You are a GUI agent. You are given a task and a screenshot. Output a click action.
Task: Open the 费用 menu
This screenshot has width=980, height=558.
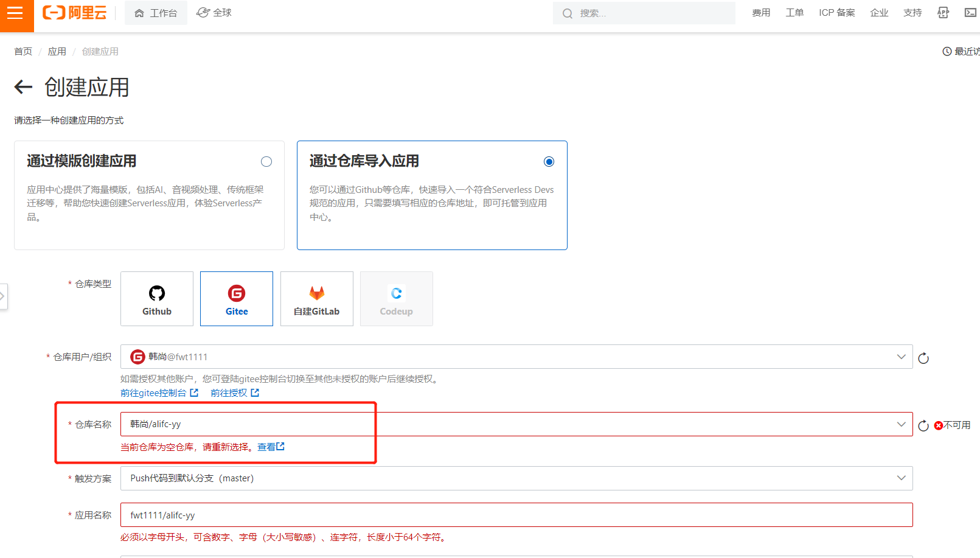761,13
